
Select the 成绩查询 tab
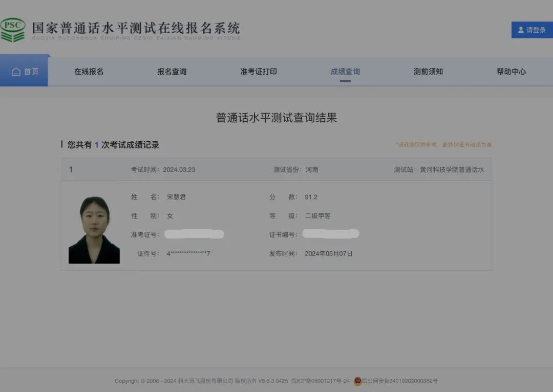(345, 72)
